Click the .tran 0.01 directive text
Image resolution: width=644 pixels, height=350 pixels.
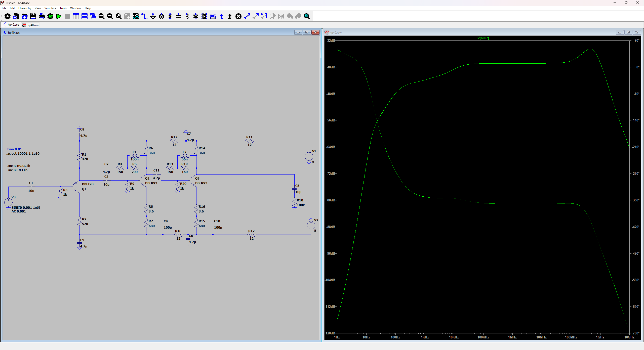point(14,149)
